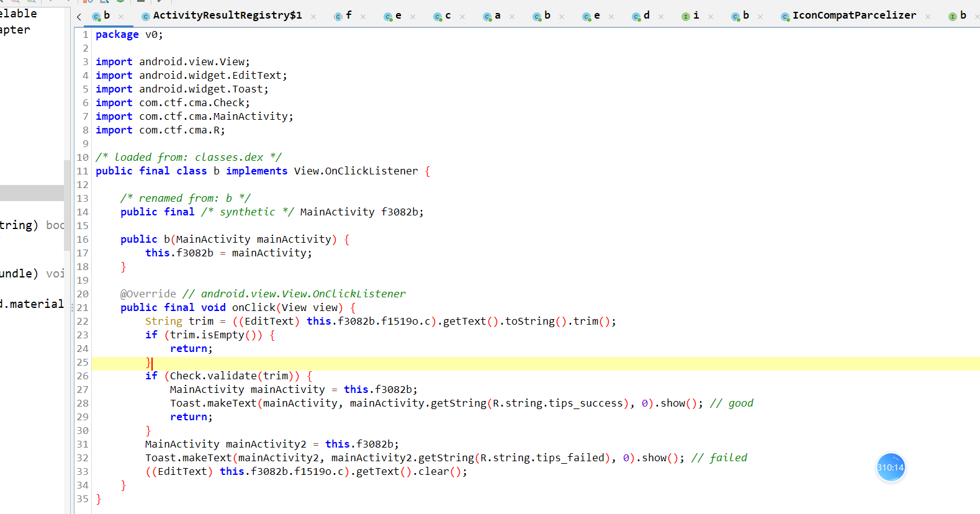980x514 pixels.
Task: Click the left panel vertical scrollbar
Action: [67, 205]
